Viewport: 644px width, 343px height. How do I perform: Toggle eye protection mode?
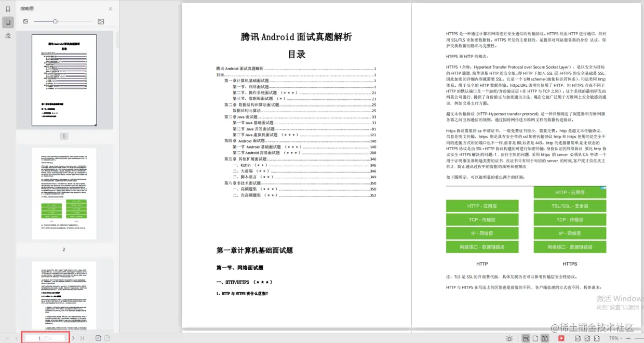click(x=509, y=338)
